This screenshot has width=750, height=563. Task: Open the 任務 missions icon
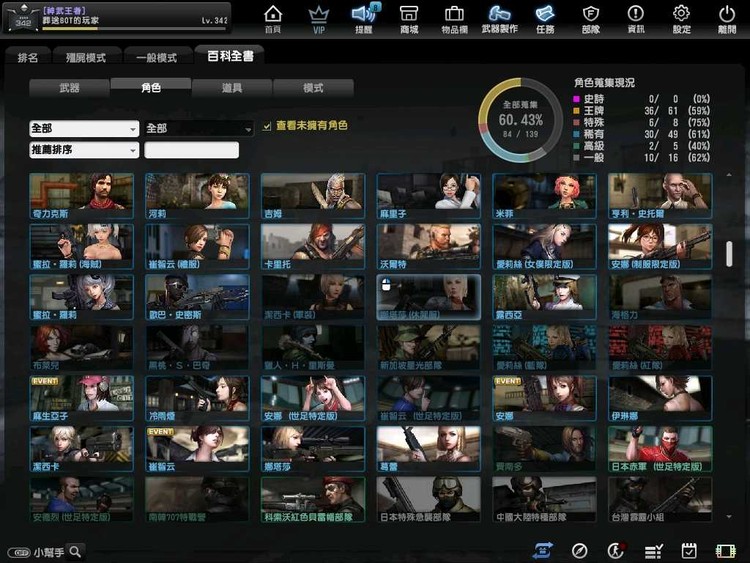click(545, 19)
